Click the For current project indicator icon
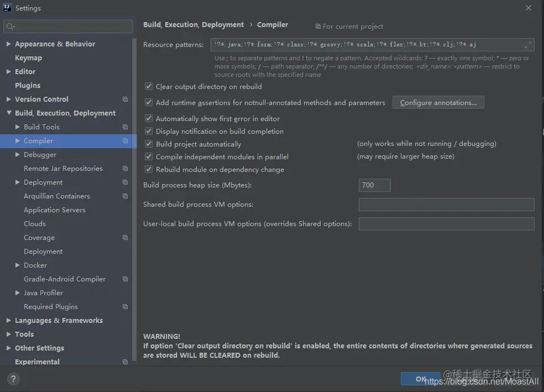Screen dimensions: 544x392 tap(318, 27)
